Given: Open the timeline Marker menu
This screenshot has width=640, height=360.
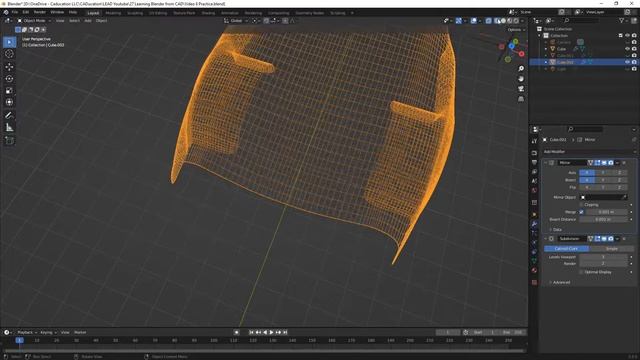Looking at the screenshot, I should pyautogui.click(x=80, y=332).
